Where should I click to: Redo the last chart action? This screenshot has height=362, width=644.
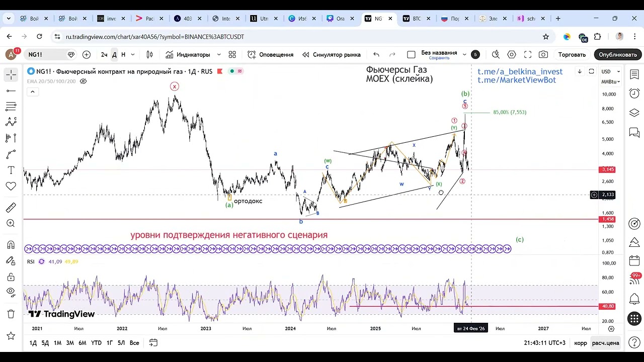pos(392,54)
